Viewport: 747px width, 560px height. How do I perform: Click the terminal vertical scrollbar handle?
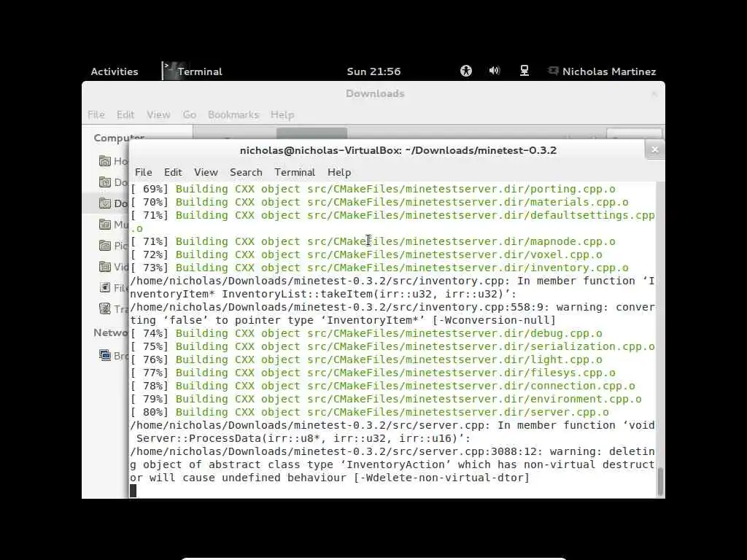pos(660,482)
